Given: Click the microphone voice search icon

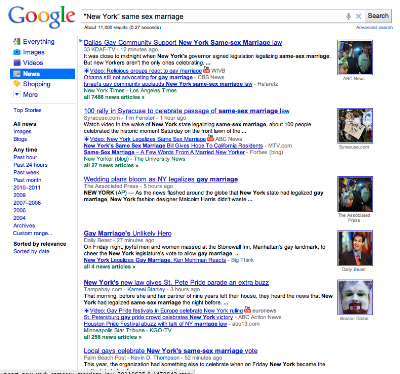Looking at the screenshot, I should click(x=348, y=16).
